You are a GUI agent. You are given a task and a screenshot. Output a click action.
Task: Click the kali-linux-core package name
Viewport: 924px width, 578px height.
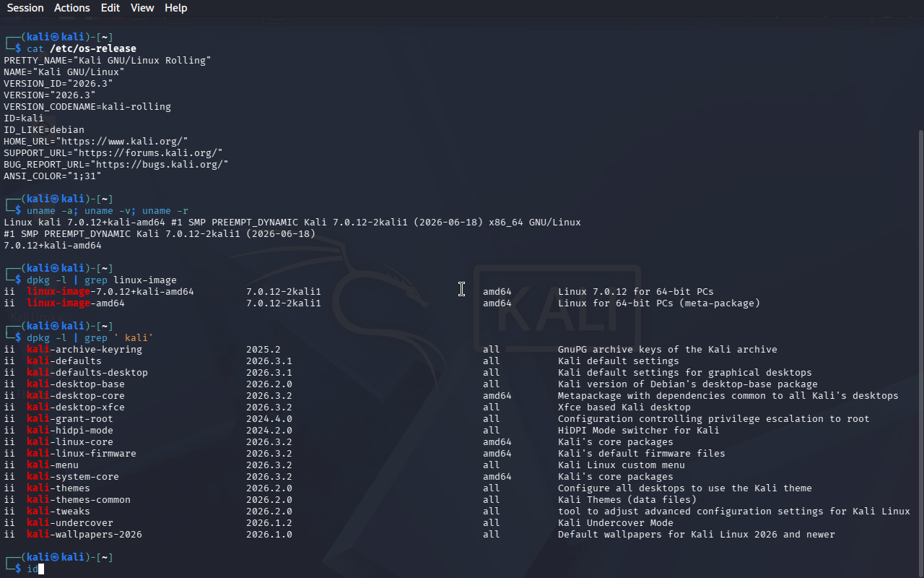tap(70, 442)
